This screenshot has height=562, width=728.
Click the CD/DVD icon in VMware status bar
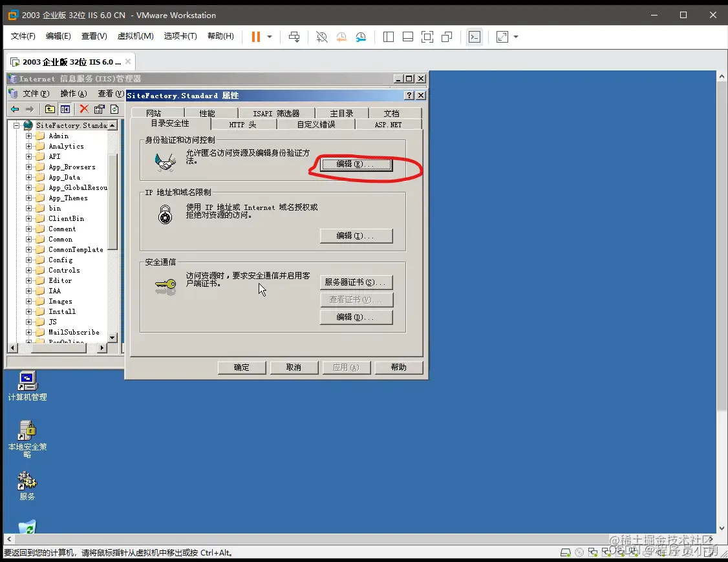[x=579, y=552]
